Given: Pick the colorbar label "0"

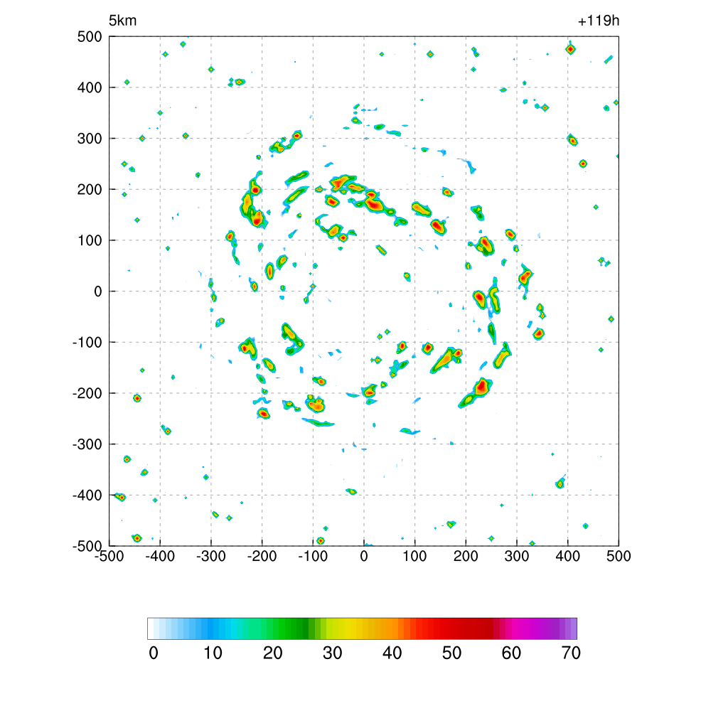Looking at the screenshot, I should tap(154, 653).
